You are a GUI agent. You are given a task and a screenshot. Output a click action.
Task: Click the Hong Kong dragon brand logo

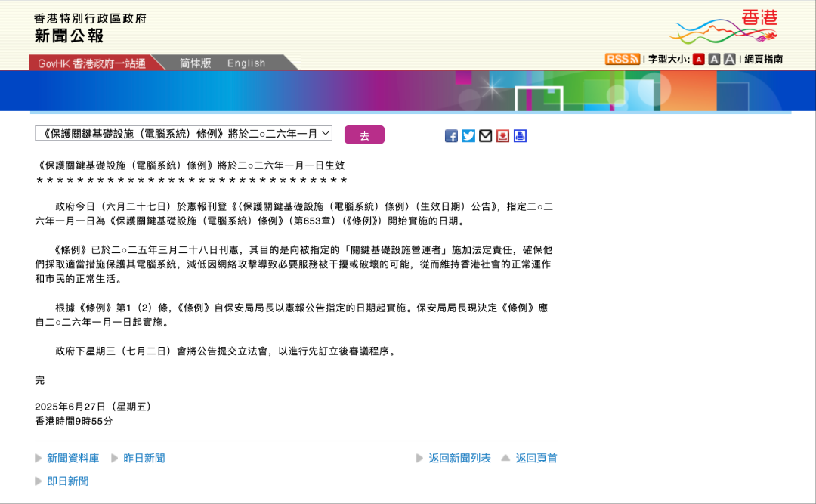pos(724,27)
